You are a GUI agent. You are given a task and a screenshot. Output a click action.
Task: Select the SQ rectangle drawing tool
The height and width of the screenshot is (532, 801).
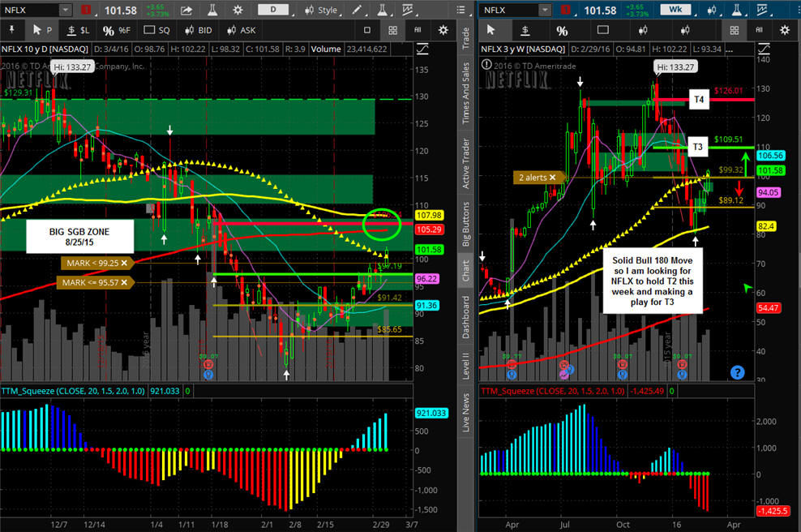point(156,30)
